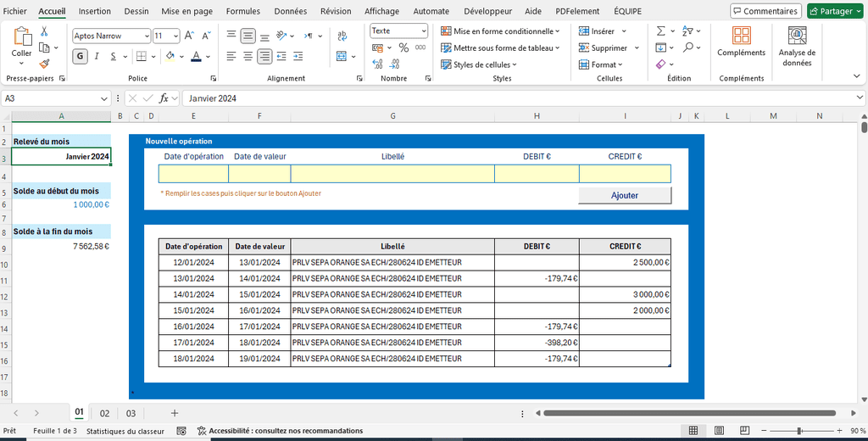The height and width of the screenshot is (441, 868).
Task: Expand the Texte number format dropdown
Action: coord(425,31)
